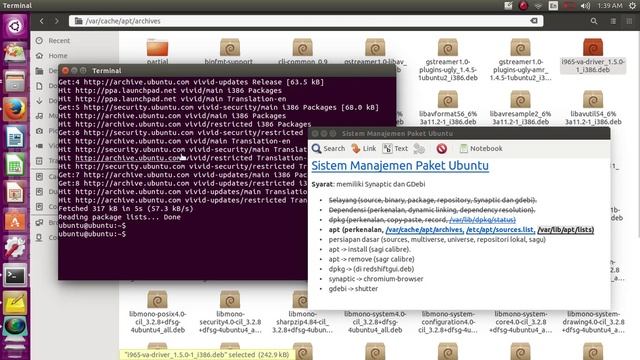Click the Terminal window title bar
The width and height of the screenshot is (640, 360).
(x=227, y=71)
